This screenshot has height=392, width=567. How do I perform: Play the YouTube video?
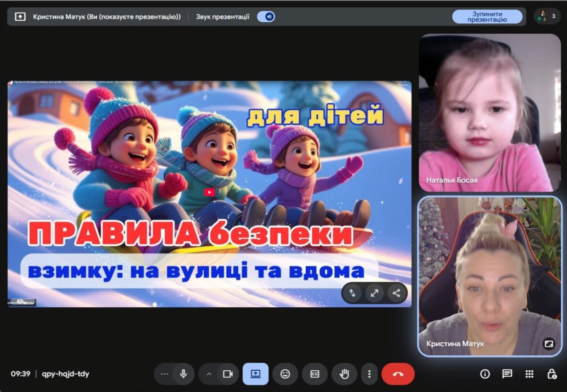click(209, 192)
